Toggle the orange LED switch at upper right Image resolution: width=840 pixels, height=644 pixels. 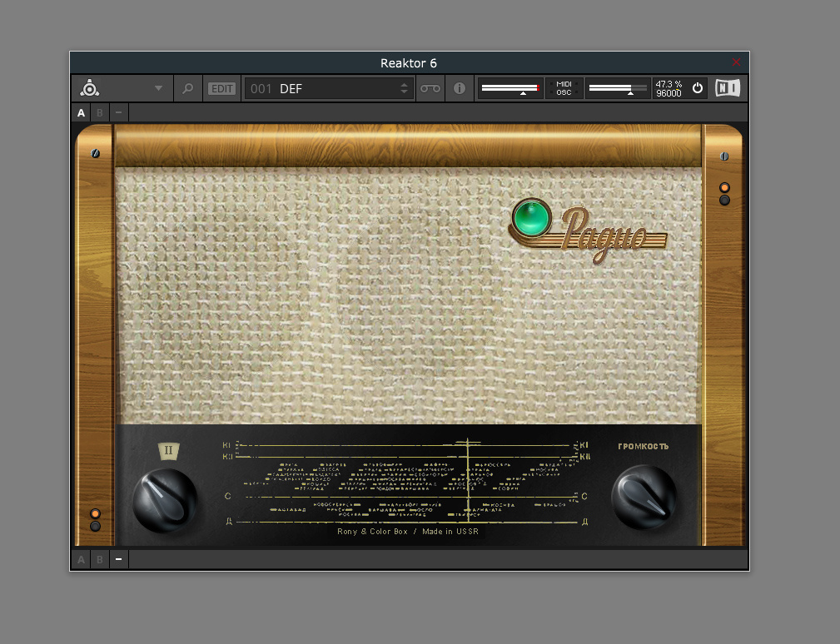[x=724, y=188]
